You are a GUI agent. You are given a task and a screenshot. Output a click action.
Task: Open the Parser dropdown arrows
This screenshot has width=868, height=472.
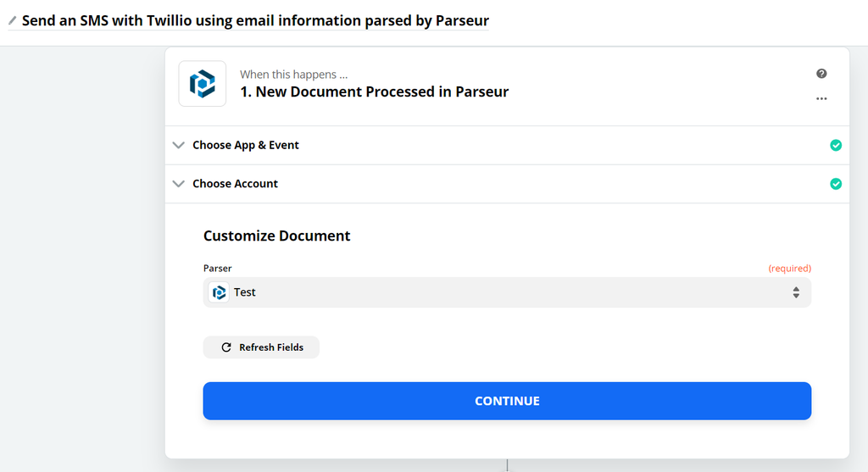(x=795, y=292)
